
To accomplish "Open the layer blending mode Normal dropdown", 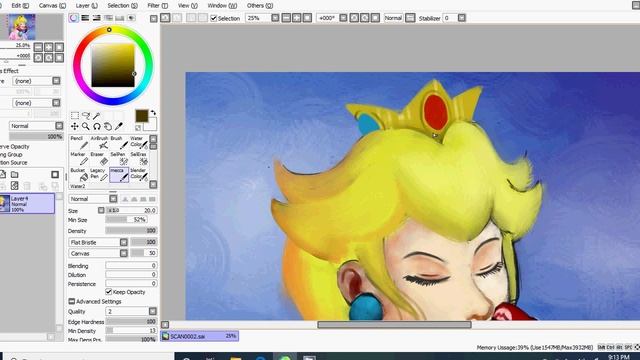I will 59,126.
